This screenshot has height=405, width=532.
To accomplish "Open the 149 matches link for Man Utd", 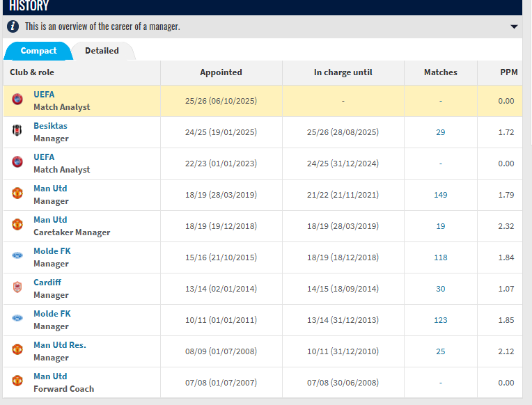I will [440, 195].
